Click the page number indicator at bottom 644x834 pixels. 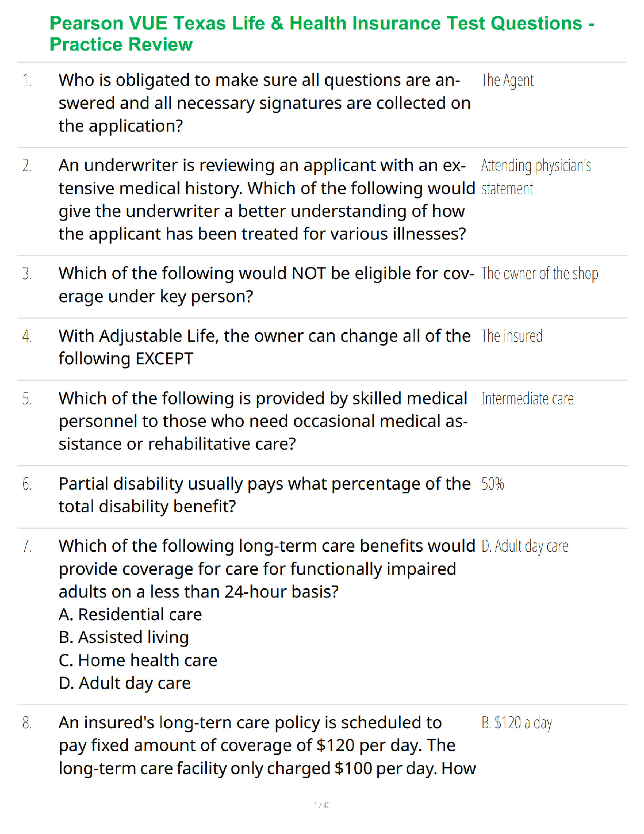321,805
